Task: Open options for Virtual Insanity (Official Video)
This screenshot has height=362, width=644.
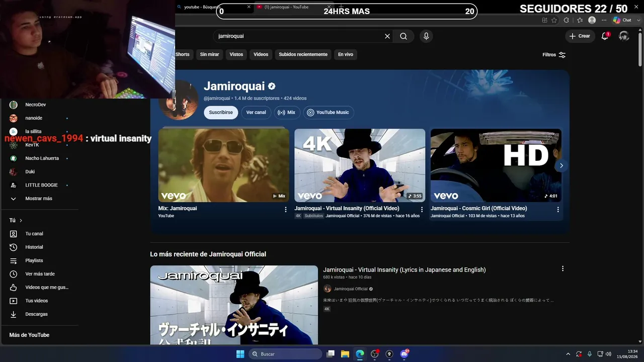Action: point(422,210)
